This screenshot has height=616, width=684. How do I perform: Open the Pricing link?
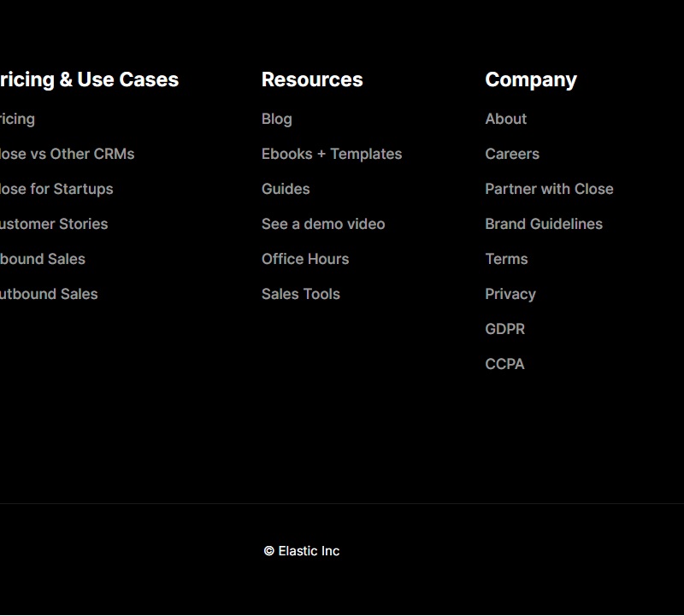click(17, 119)
